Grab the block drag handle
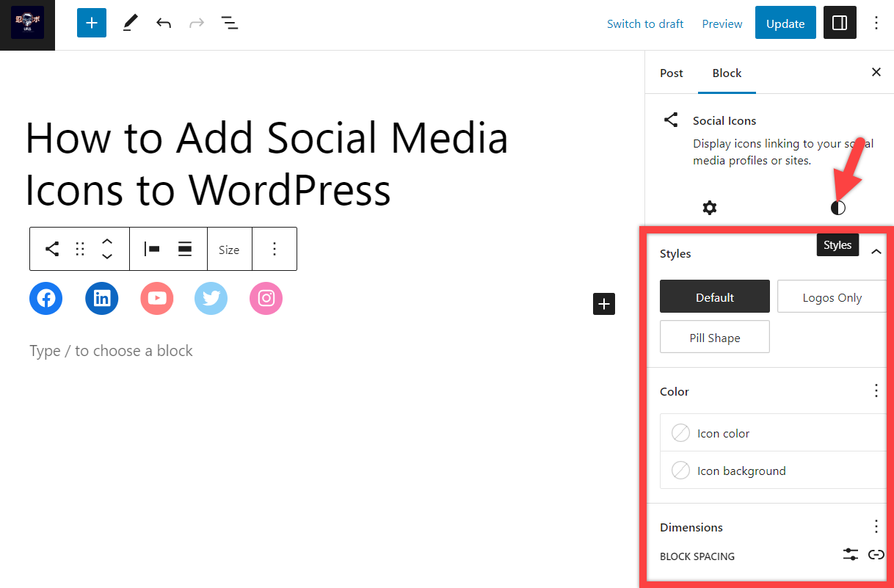 [80, 249]
